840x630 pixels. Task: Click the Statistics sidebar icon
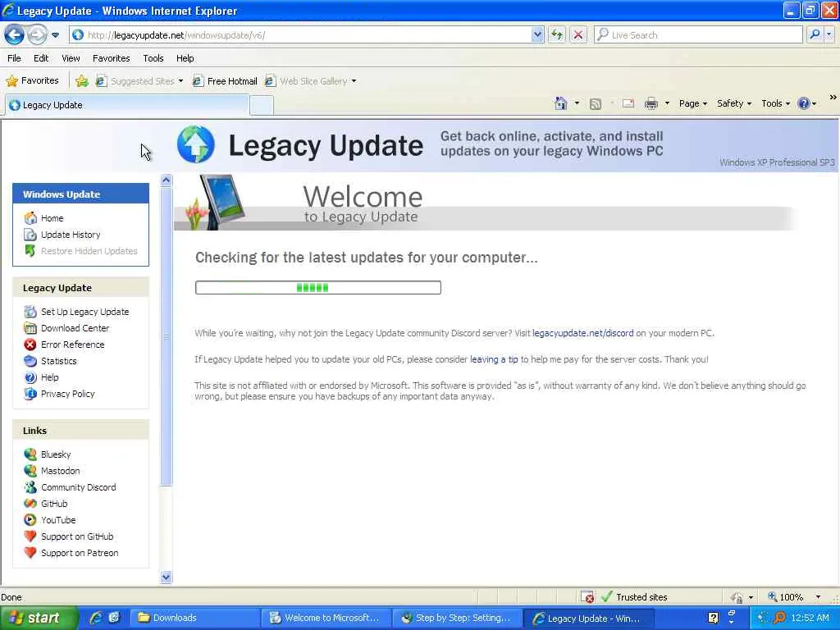tap(30, 361)
